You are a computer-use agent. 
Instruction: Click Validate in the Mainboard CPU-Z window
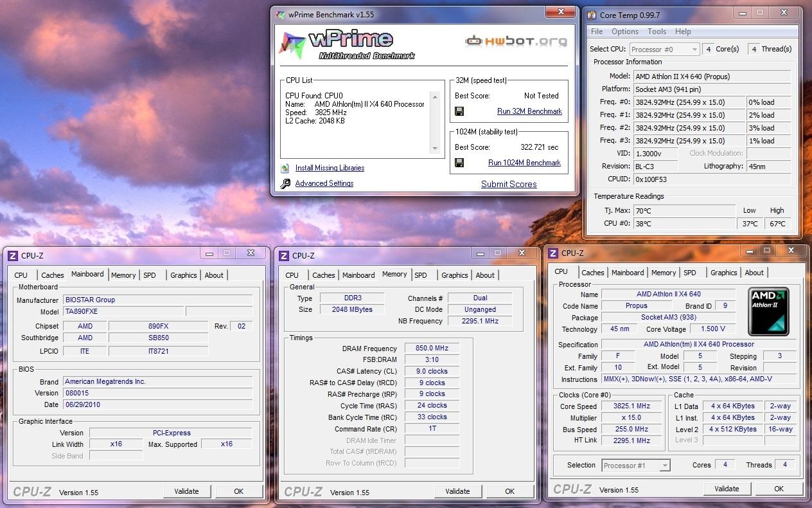186,491
